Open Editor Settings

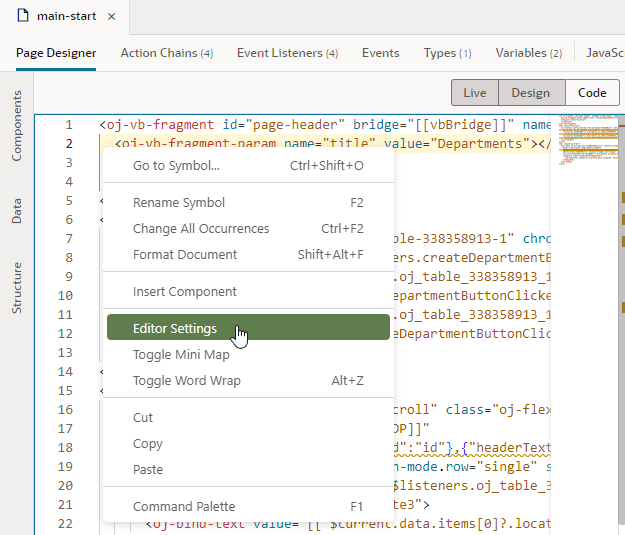coord(248,327)
